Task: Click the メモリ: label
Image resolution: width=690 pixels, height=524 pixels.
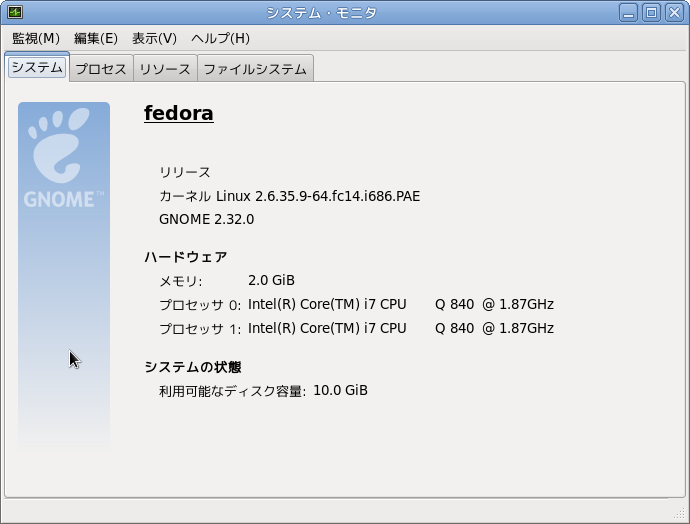Action: (x=180, y=281)
